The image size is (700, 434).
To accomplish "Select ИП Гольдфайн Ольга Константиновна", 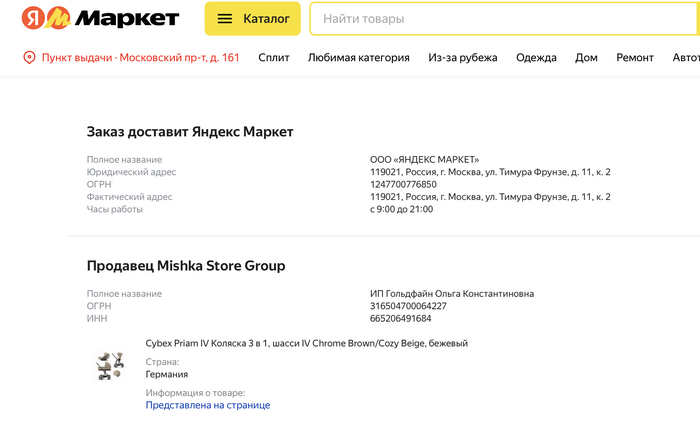I will 452,294.
